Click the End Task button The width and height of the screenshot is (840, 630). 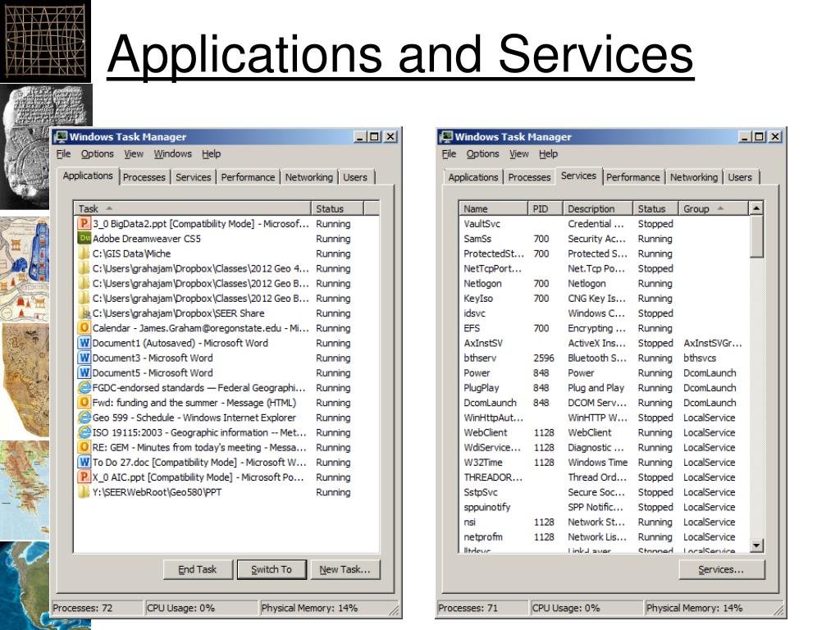tap(198, 569)
